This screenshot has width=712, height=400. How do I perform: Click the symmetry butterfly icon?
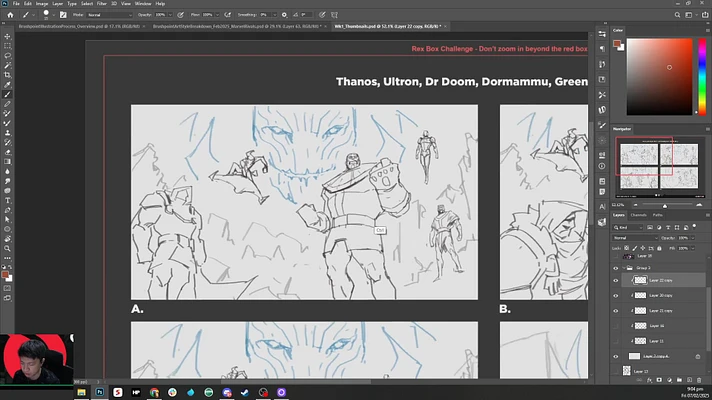click(x=335, y=15)
